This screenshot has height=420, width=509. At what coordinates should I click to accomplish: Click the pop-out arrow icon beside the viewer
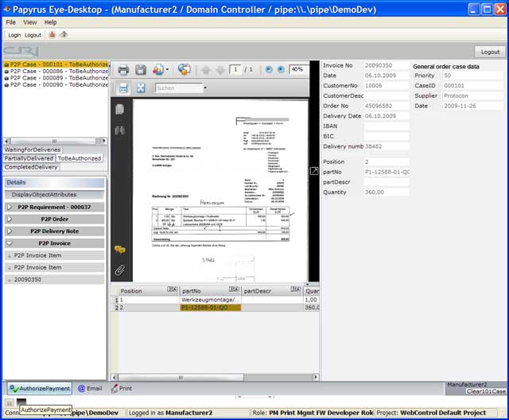tap(314, 171)
